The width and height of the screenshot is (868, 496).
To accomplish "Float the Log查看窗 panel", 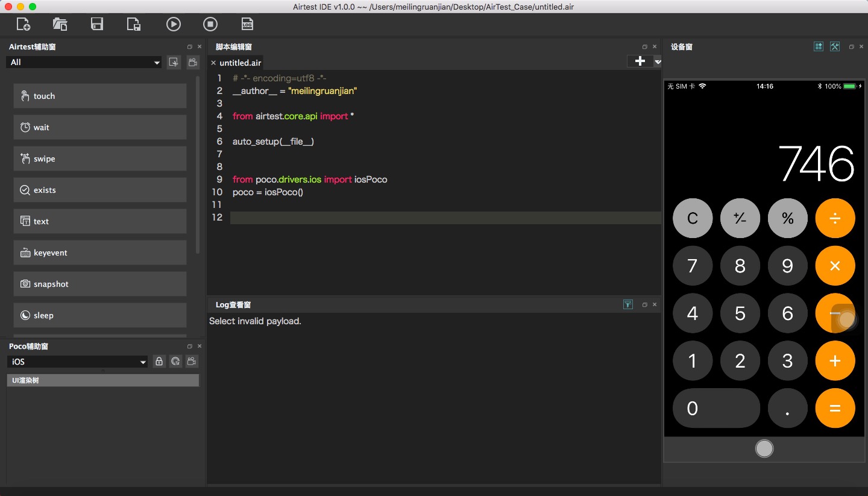I will click(x=645, y=304).
